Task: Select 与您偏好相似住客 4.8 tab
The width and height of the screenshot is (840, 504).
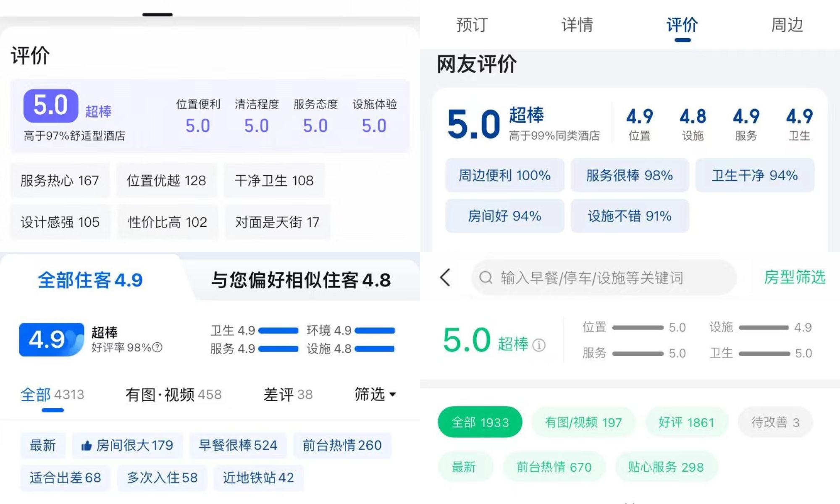Action: [301, 280]
